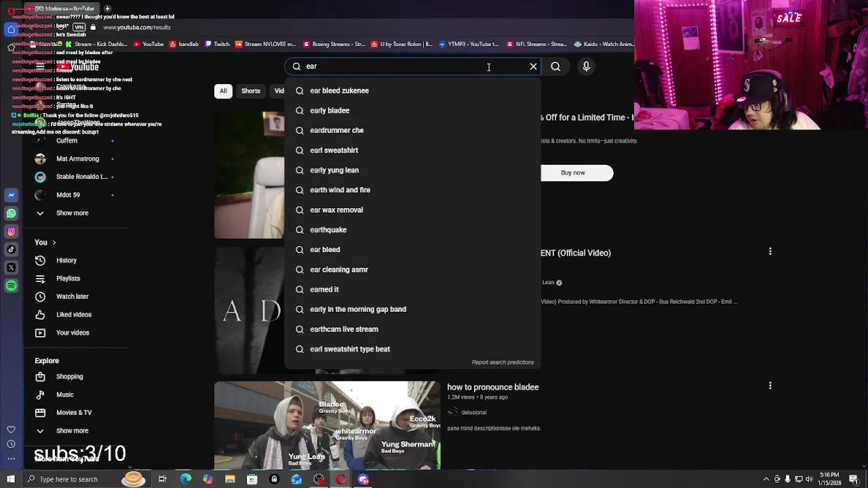Open options menu for 'how to pronounce bladee'

point(770,386)
